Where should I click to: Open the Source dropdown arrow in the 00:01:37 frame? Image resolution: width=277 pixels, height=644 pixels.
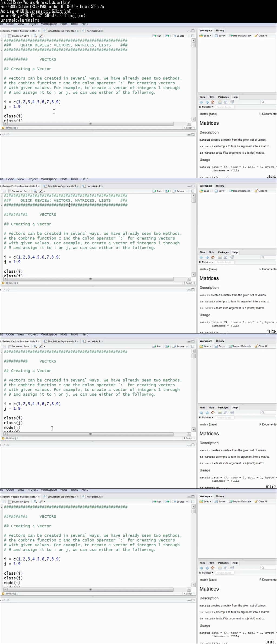pos(187,36)
